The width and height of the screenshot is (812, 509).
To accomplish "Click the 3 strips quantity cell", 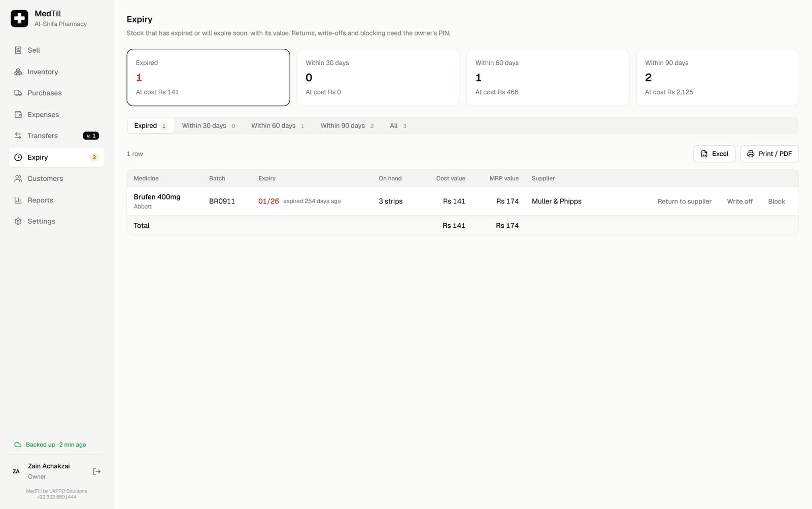I will click(390, 201).
